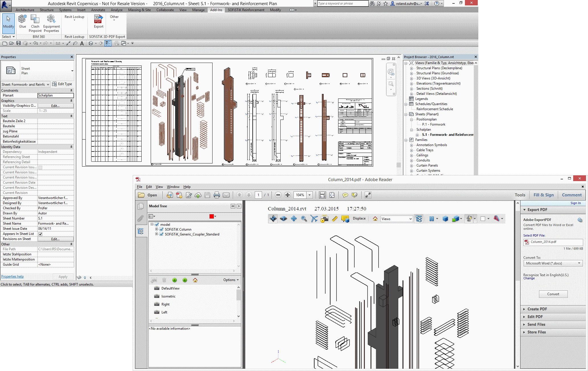
Task: Open the Sheet Plan type selector dropdown
Action: coord(72,71)
